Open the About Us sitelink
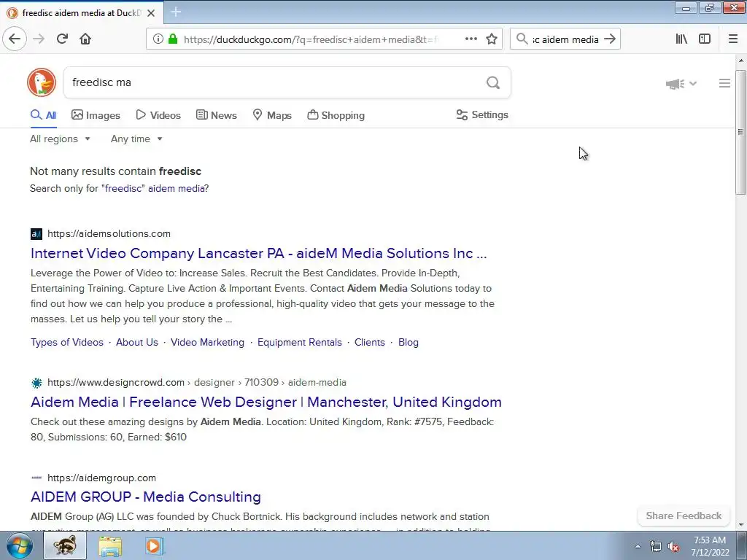Screen dimensions: 747x560 point(136,343)
